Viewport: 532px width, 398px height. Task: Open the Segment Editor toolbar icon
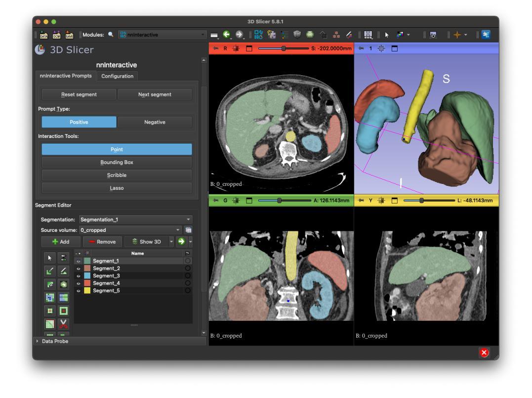349,35
